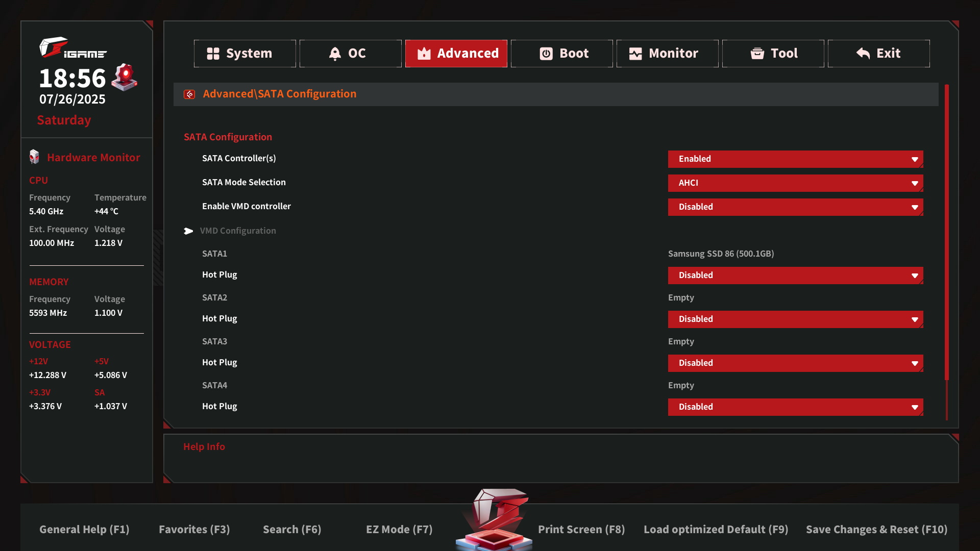The height and width of the screenshot is (551, 980).
Task: Click the System tab grid icon
Action: [213, 54]
